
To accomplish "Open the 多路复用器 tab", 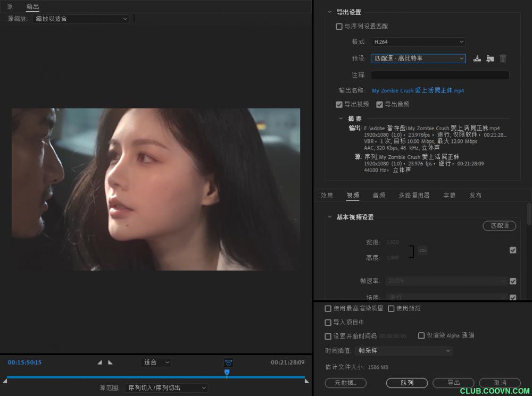I will pos(414,195).
